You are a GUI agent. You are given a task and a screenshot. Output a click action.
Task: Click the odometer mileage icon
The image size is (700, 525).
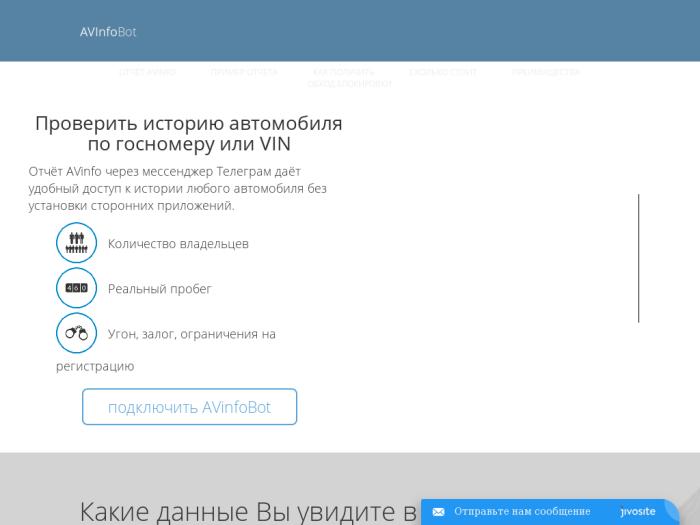click(x=76, y=288)
